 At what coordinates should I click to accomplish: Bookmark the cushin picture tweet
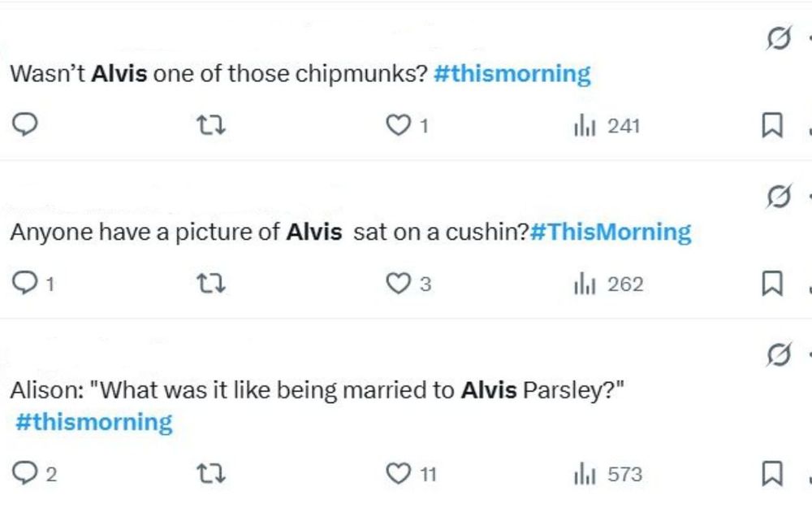(771, 284)
